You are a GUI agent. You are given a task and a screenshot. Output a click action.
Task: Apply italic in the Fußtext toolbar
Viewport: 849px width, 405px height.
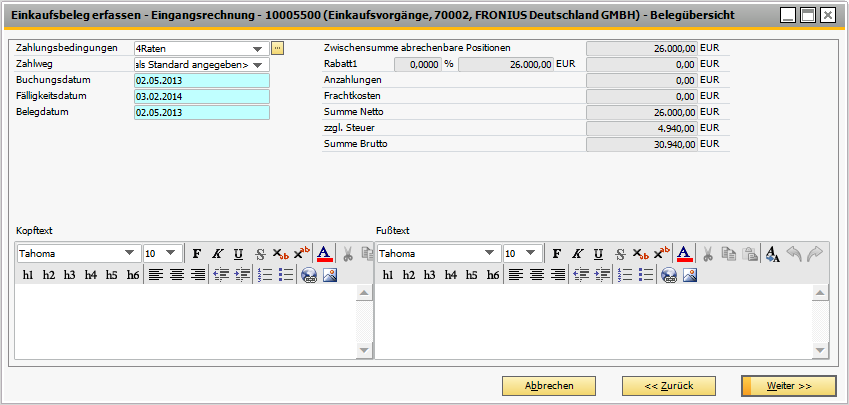pyautogui.click(x=577, y=254)
